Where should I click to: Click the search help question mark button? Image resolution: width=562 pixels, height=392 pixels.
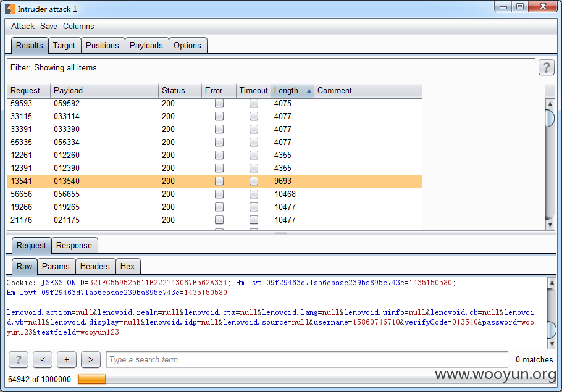click(x=19, y=359)
